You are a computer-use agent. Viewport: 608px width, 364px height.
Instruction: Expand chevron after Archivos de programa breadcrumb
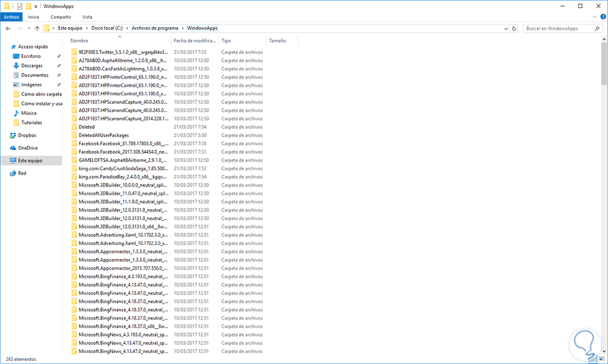click(x=182, y=29)
